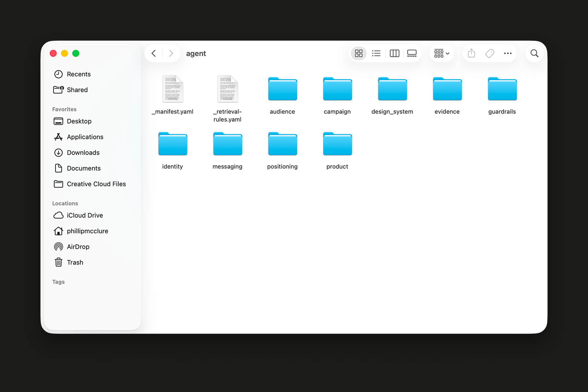Click the search magnifier icon
The image size is (588, 392).
(535, 54)
